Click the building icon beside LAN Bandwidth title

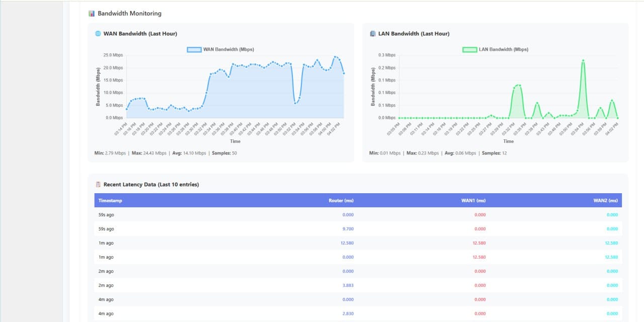tap(372, 34)
